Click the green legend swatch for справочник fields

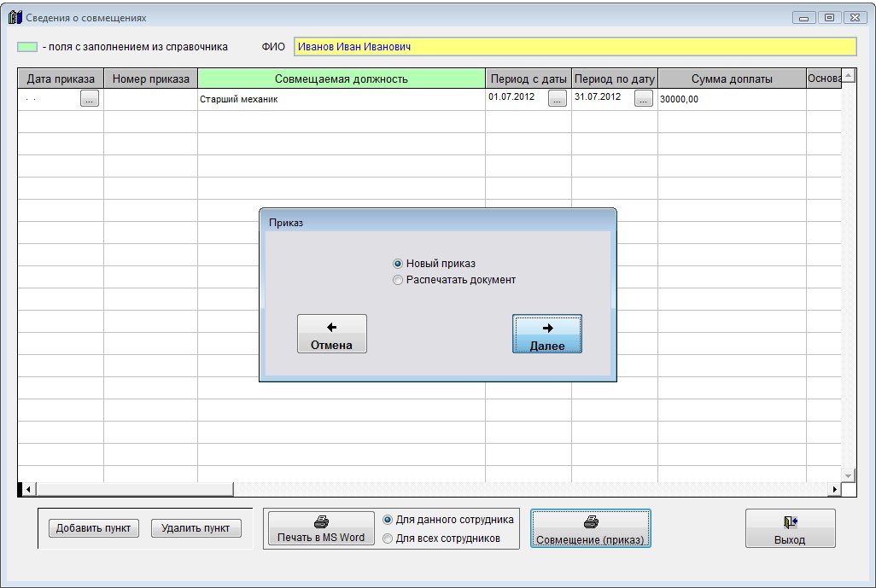27,47
